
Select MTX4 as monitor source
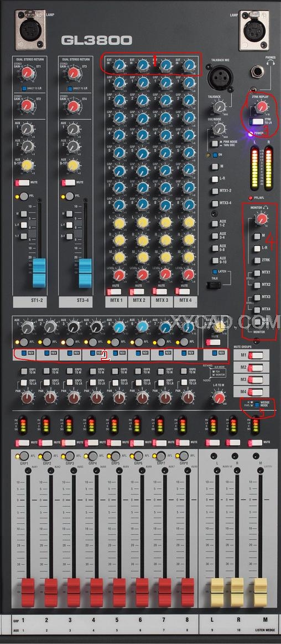tap(257, 310)
